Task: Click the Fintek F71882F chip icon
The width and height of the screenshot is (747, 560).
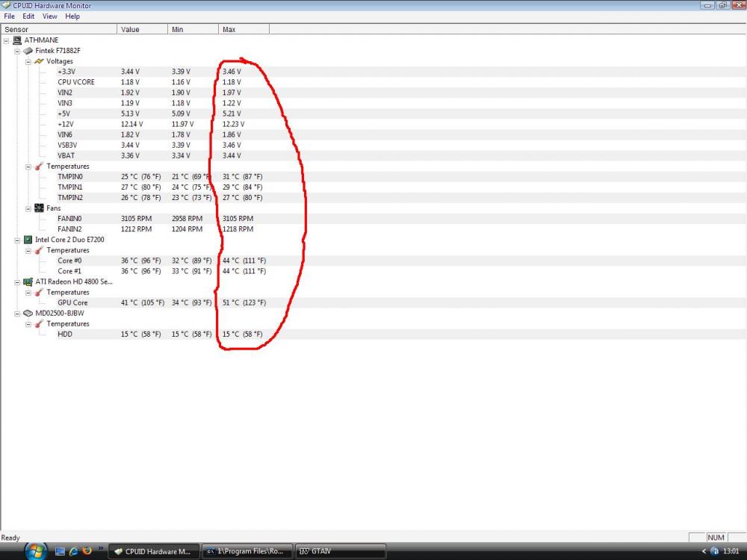Action: tap(28, 51)
